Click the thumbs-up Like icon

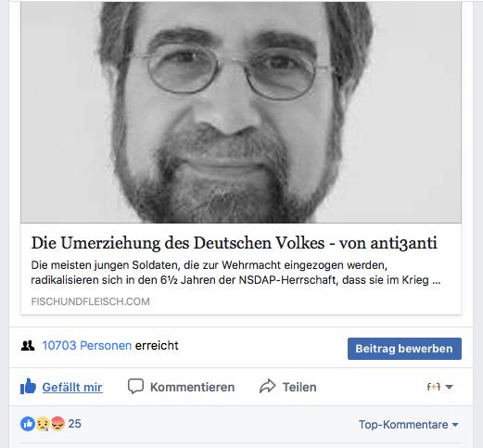pyautogui.click(x=28, y=387)
